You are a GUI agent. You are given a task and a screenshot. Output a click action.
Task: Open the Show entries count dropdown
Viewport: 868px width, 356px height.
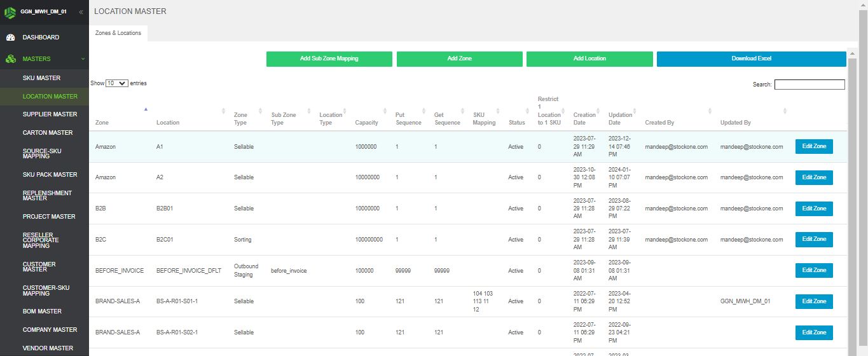pos(117,83)
